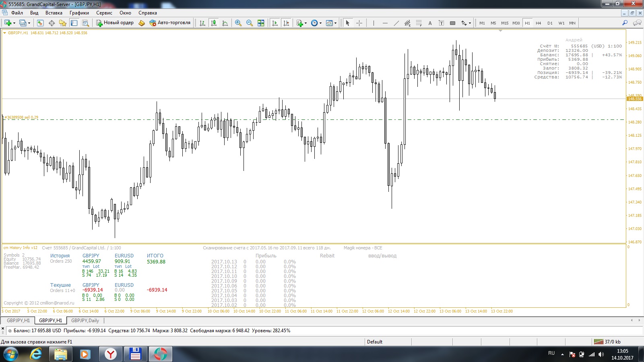
Task: Open the Сервис menu
Action: 104,13
